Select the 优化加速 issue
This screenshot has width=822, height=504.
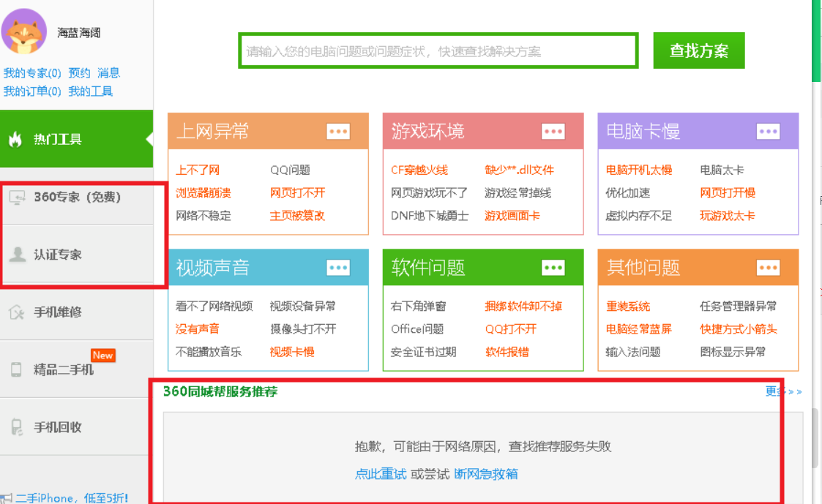click(x=627, y=193)
